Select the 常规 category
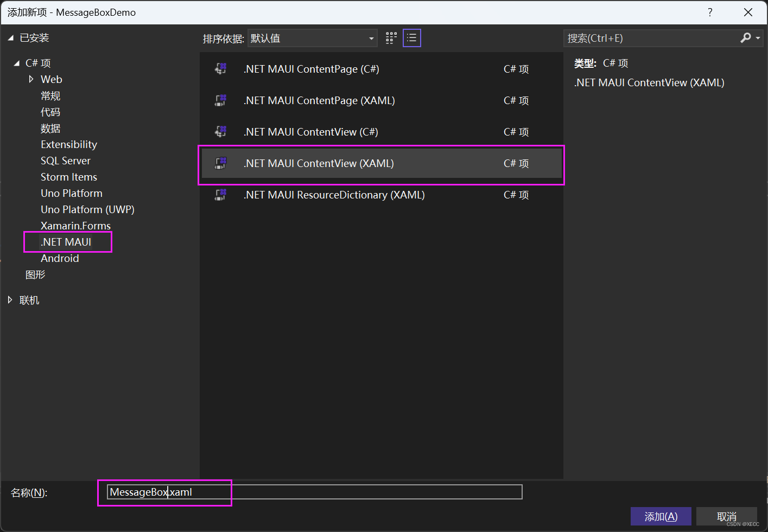768x532 pixels. tap(50, 95)
